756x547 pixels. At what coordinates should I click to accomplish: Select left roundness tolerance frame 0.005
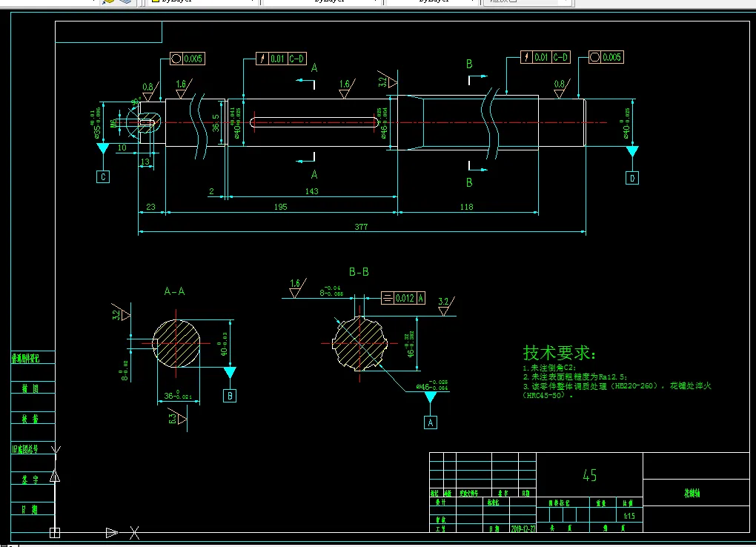pyautogui.click(x=188, y=59)
